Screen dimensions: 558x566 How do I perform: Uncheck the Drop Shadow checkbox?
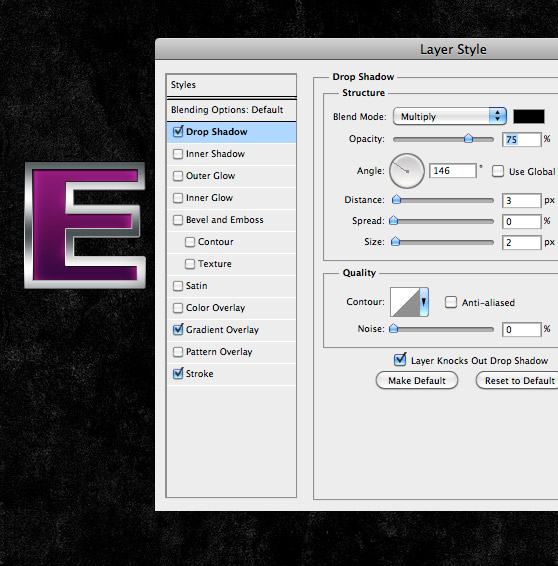[178, 131]
